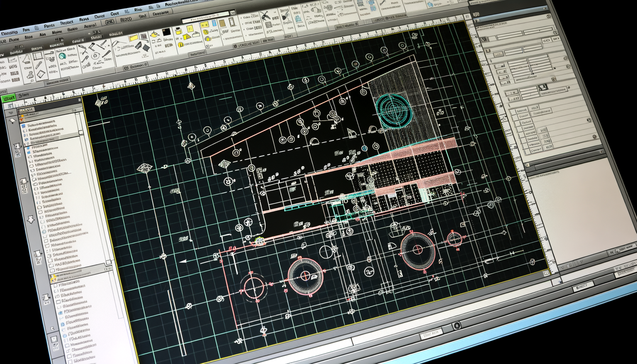Viewport: 637px width, 364px height.
Task: Open the Acens! menu item
Action: coord(90,26)
